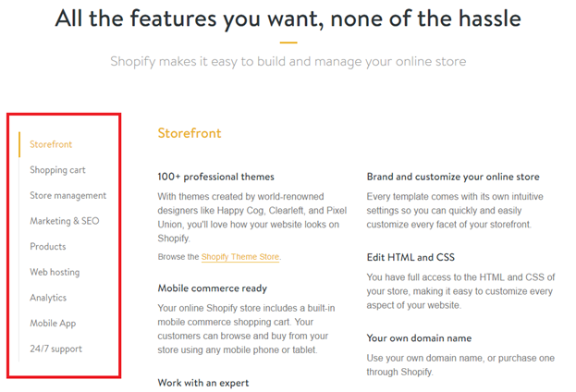Click the "Mobile commerce ready" heading
Viewport: 576px width, 392px height.
coord(211,288)
